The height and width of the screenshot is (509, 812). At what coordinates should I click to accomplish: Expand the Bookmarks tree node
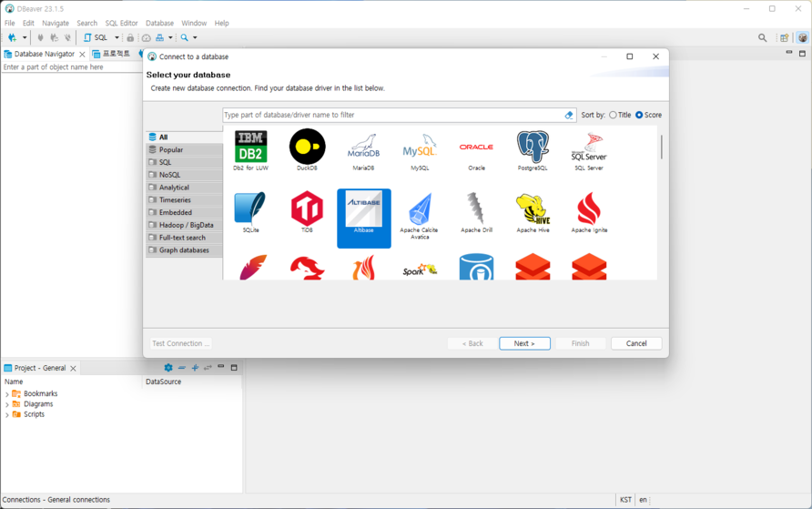[x=7, y=394]
